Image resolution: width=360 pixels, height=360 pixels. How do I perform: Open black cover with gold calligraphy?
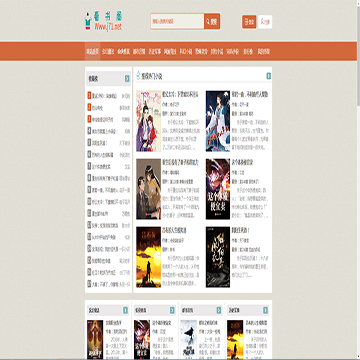(x=218, y=257)
